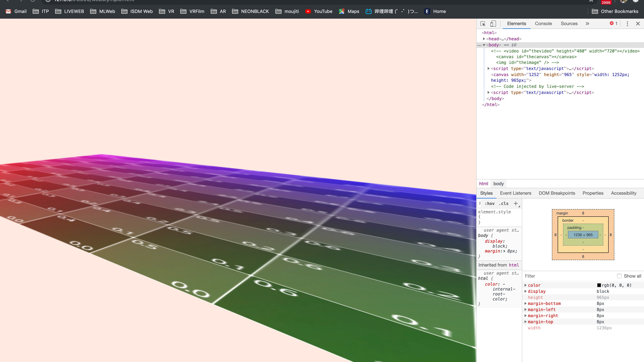Click the black color swatch in computed styles

click(x=599, y=285)
